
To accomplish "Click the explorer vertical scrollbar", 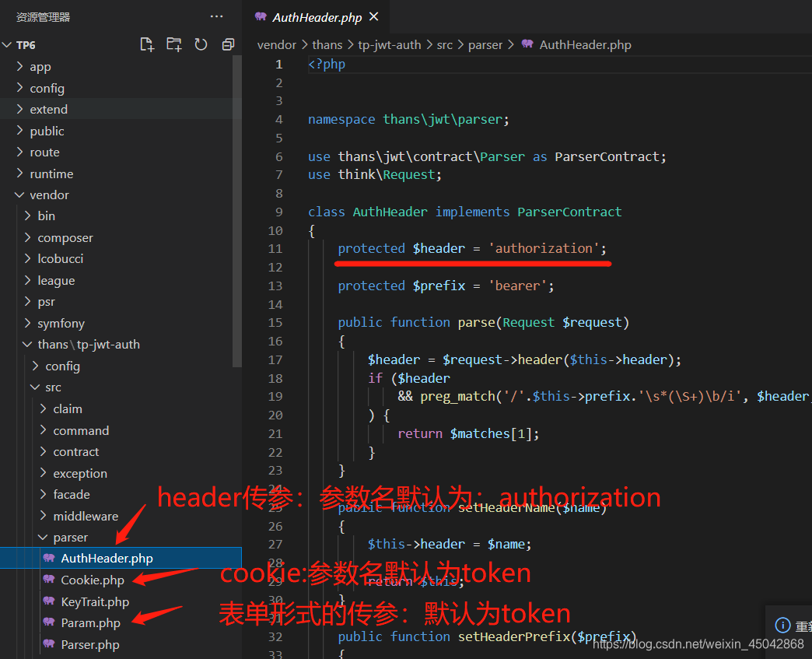I will click(x=237, y=210).
